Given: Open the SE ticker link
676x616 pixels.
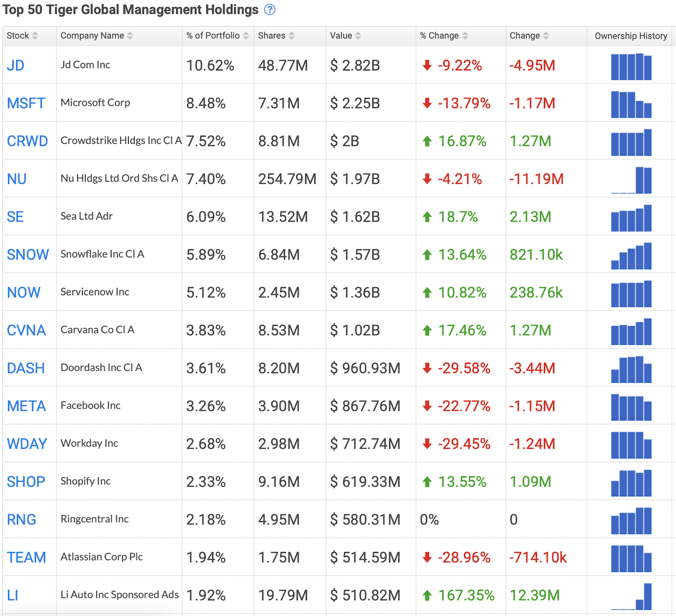Looking at the screenshot, I should (x=15, y=217).
